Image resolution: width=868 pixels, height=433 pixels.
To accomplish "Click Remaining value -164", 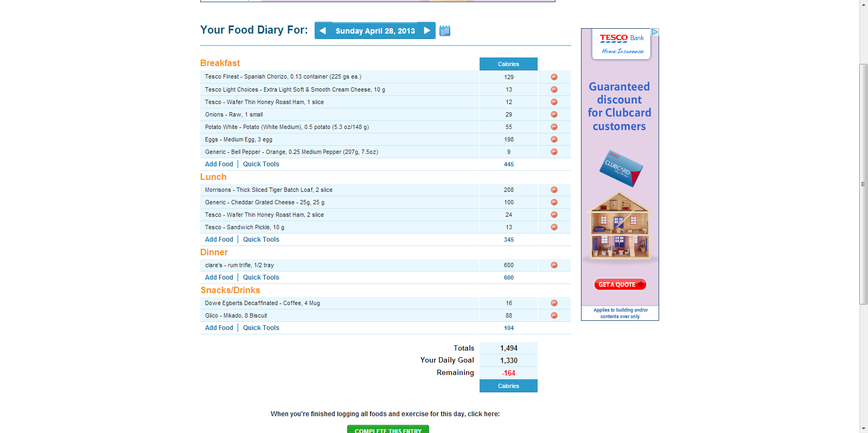I will 508,373.
